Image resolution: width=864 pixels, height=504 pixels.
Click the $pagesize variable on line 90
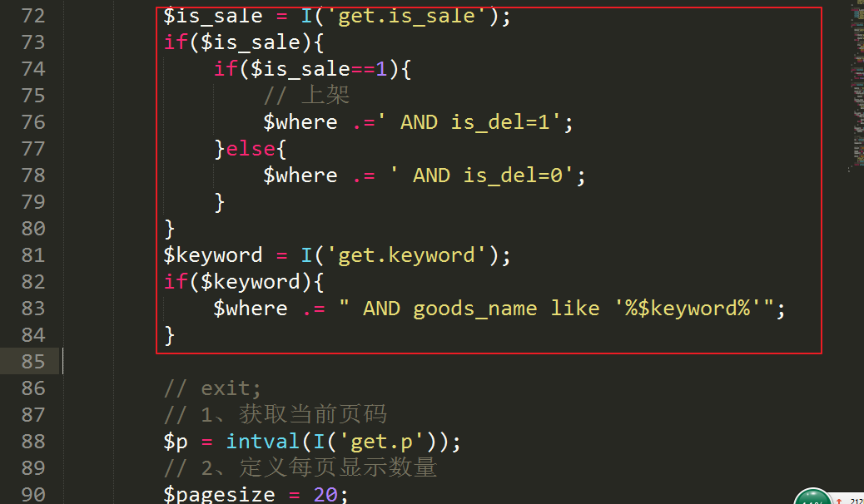(219, 495)
